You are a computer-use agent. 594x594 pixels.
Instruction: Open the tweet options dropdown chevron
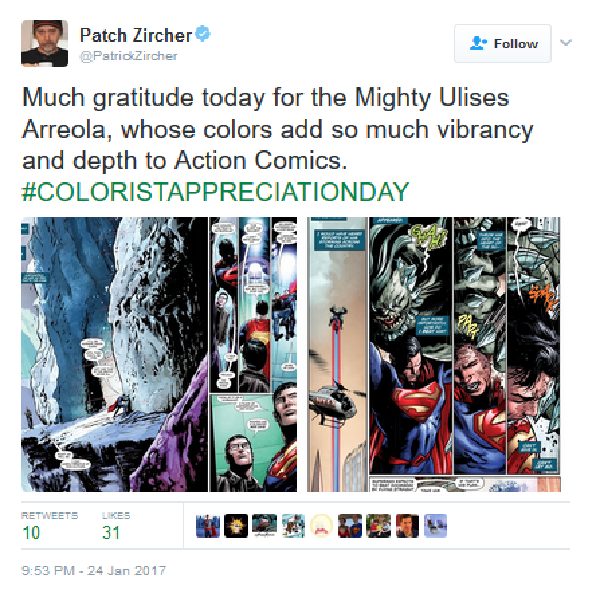(x=566, y=42)
